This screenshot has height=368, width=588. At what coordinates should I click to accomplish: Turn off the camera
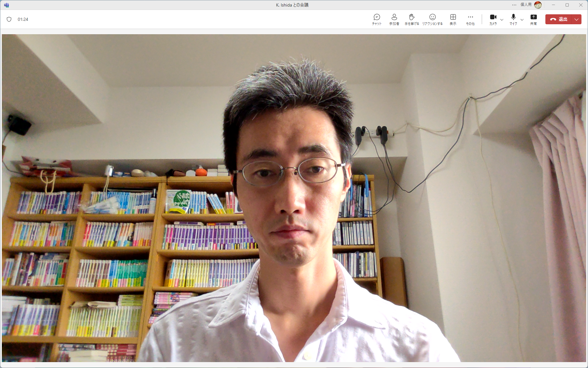(493, 19)
